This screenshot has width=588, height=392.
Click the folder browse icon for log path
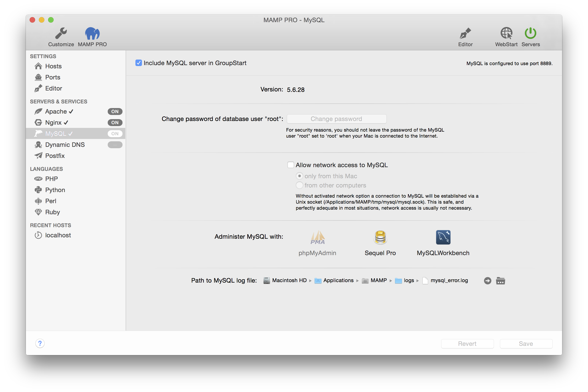tap(500, 281)
